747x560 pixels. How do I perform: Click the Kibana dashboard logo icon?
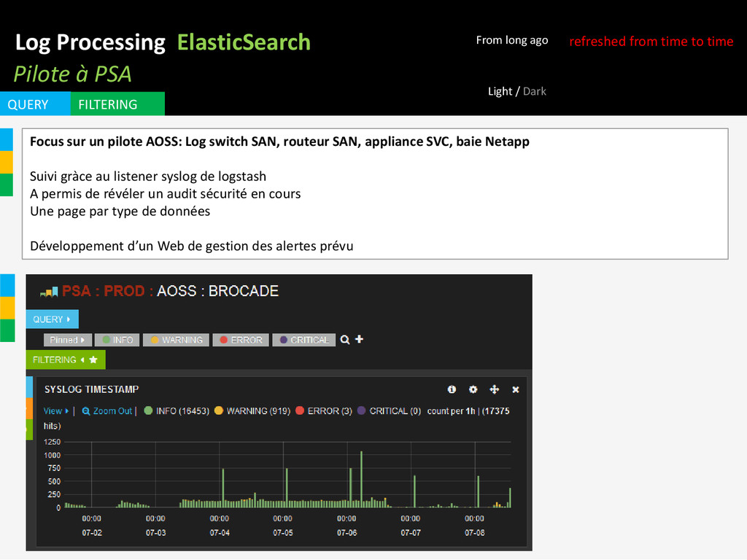(x=49, y=292)
